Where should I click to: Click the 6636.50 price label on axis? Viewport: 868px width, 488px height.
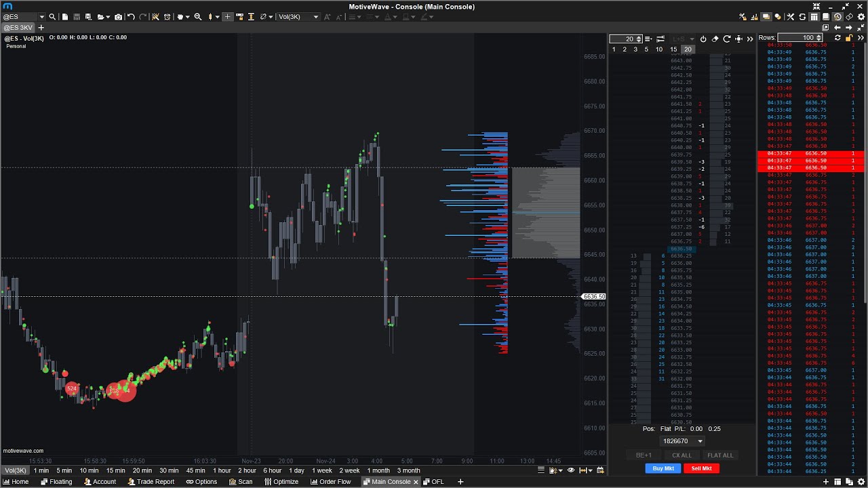594,297
